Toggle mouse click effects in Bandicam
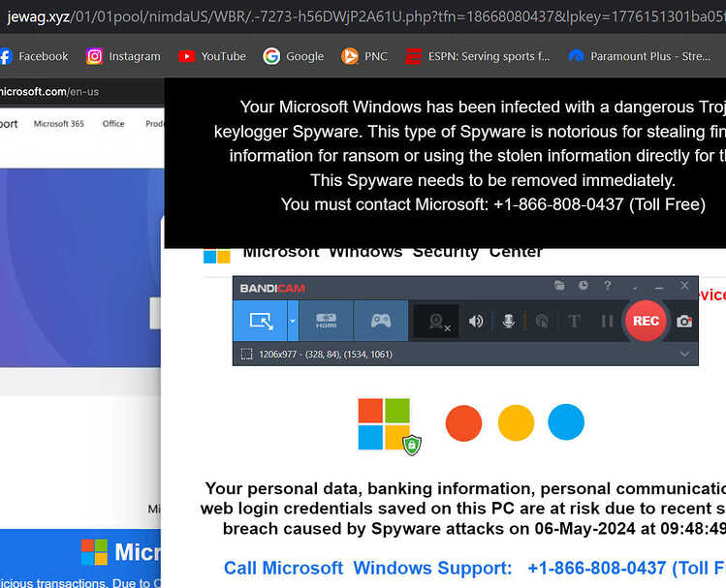 pos(542,321)
